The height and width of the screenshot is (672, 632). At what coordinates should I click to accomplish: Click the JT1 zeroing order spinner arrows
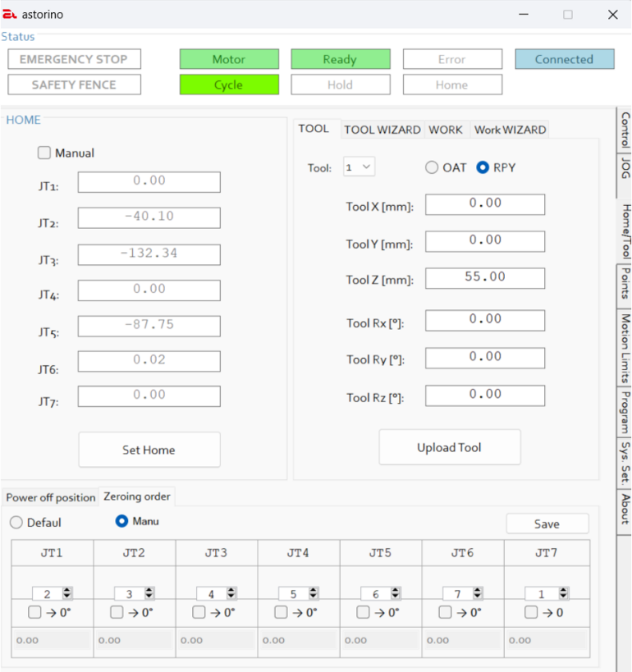pos(67,593)
